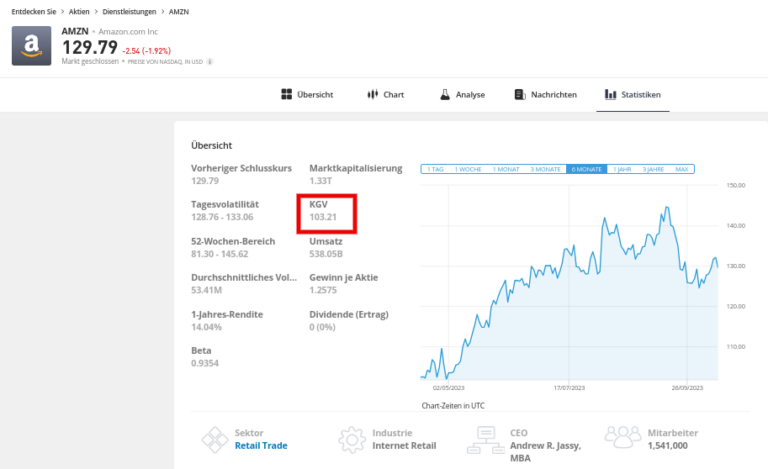The height and width of the screenshot is (469, 768).
Task: Click the Sektor diamond icon
Action: tap(215, 440)
